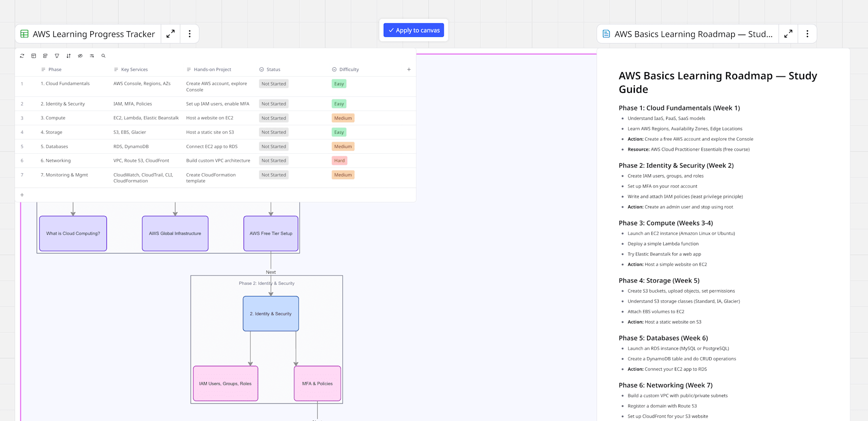
Task: Toggle hidden fields eye icon
Action: tap(80, 56)
